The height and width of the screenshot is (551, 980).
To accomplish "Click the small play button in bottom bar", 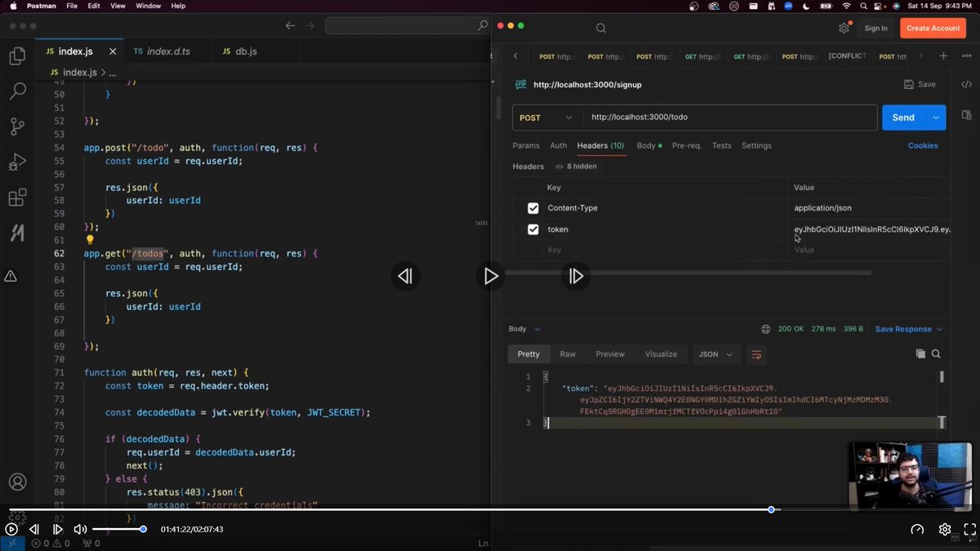I will (11, 529).
